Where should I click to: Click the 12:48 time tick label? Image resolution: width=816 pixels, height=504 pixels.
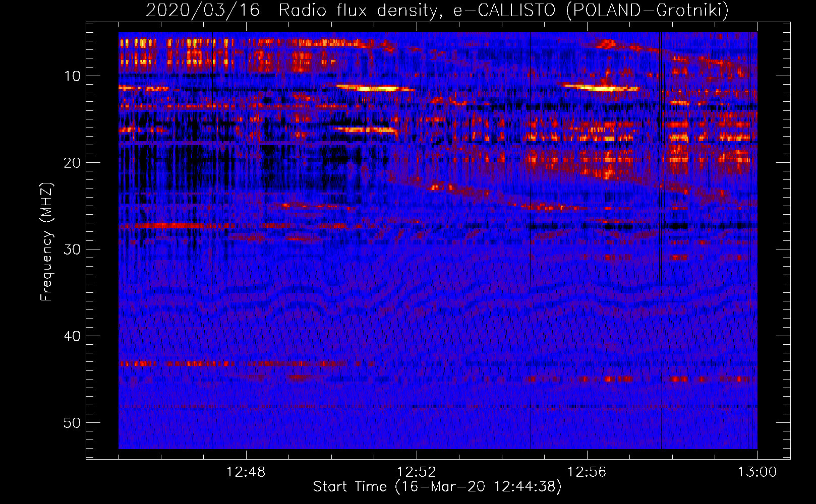(246, 472)
